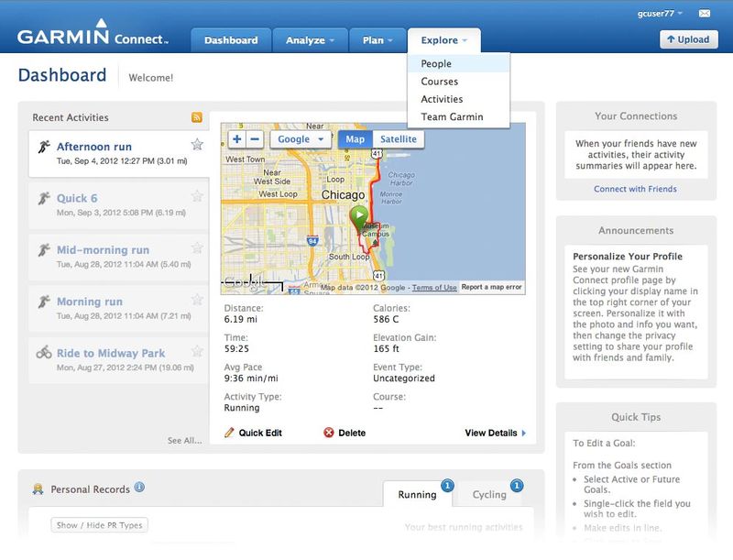Click the Running tab count badge
The image size is (733, 560).
point(447,486)
